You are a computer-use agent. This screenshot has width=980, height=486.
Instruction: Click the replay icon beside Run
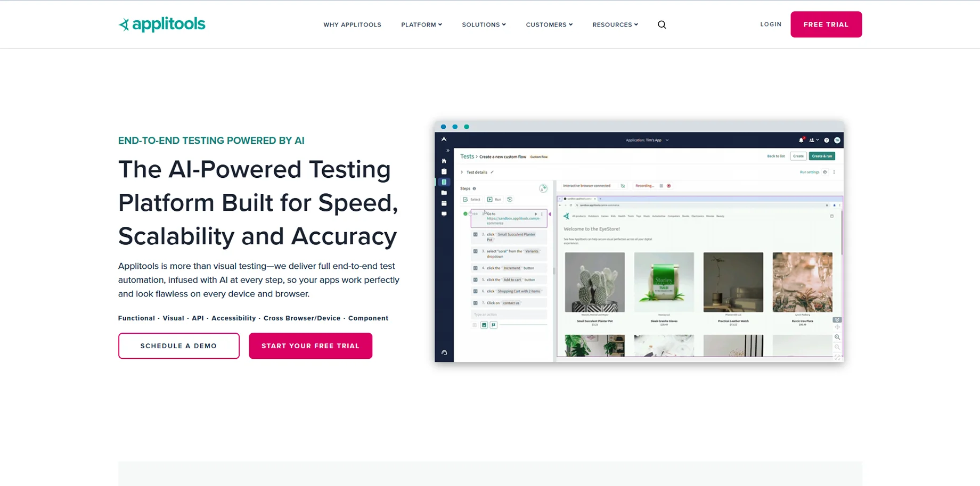510,200
